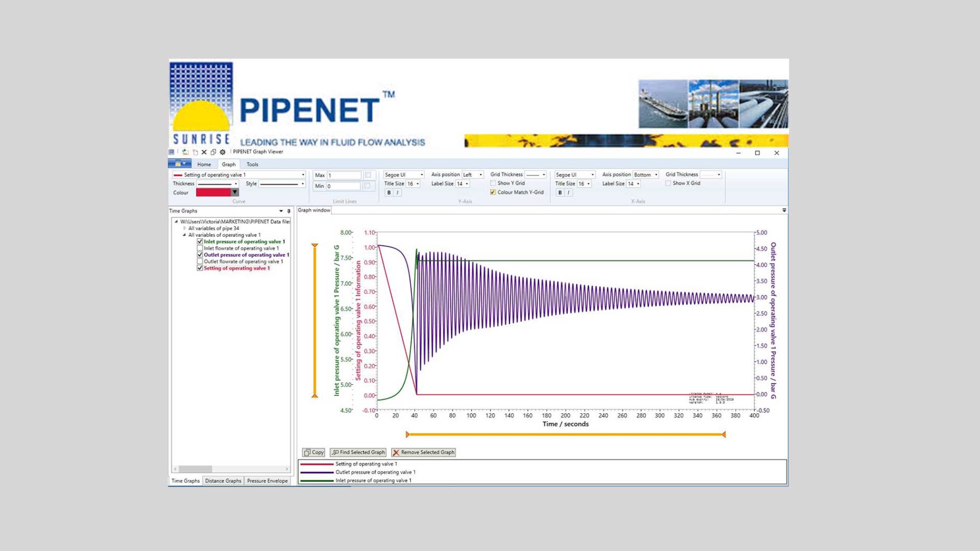Uncheck Outlet pressure of operating valve 1
Screen dimensions: 980x551
[200, 255]
